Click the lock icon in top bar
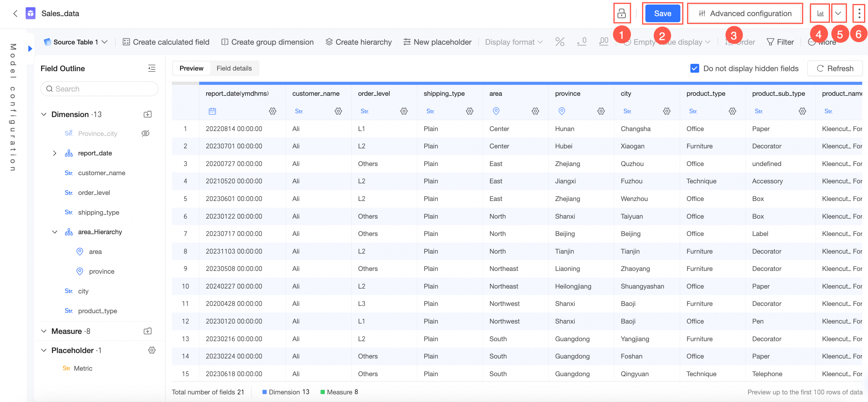The image size is (868, 402). click(x=621, y=13)
